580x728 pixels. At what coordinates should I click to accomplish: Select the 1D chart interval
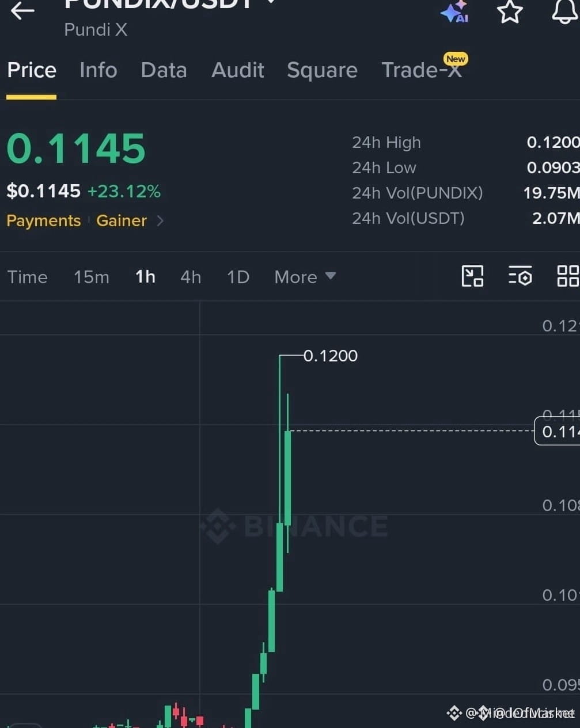[238, 277]
